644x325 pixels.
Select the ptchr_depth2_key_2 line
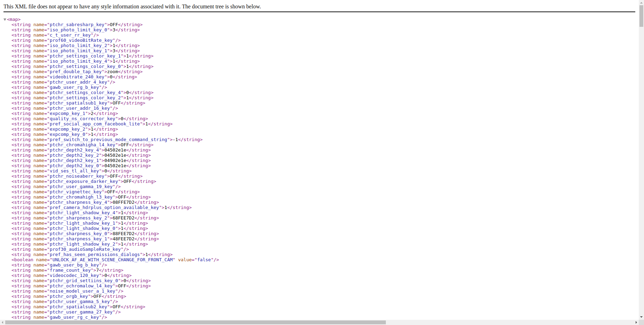point(81,155)
